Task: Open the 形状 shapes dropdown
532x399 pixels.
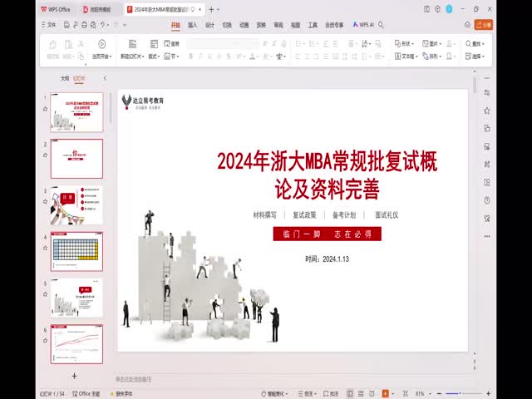Action: click(404, 44)
